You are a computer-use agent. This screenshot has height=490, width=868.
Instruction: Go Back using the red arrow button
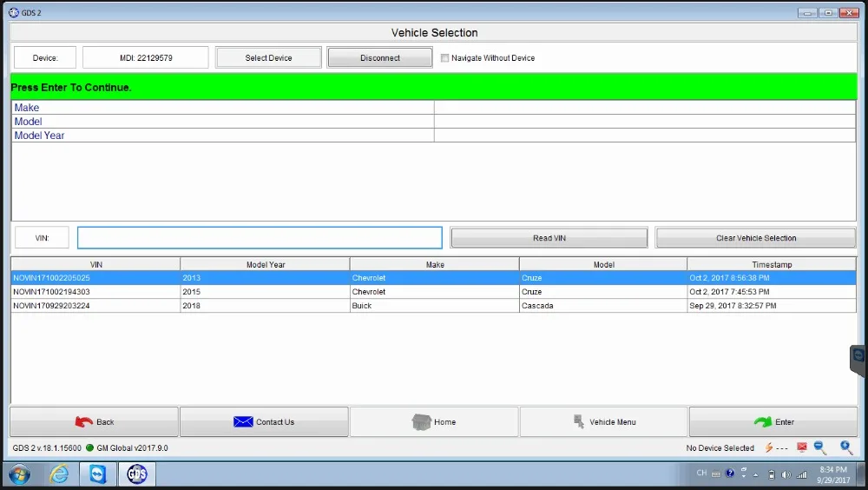(94, 422)
